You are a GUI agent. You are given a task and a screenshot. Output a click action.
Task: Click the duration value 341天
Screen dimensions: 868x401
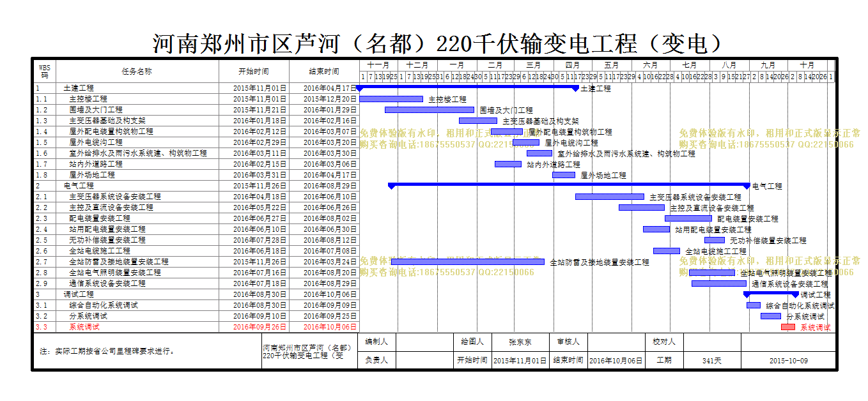pyautogui.click(x=711, y=360)
